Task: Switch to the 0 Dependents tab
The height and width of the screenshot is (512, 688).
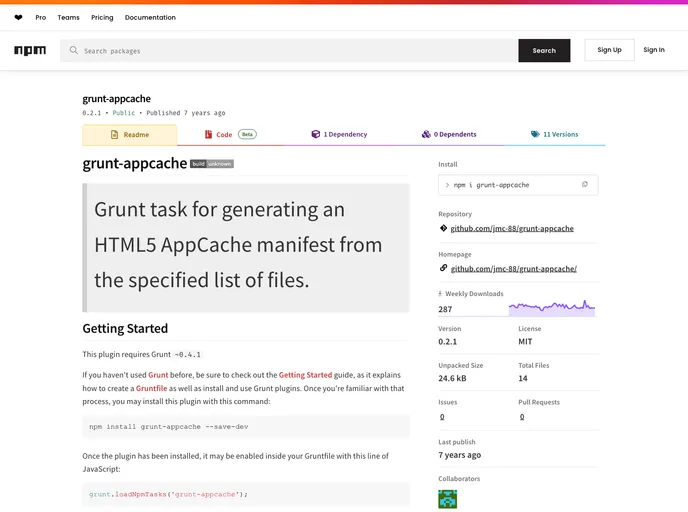Action: coord(449,135)
